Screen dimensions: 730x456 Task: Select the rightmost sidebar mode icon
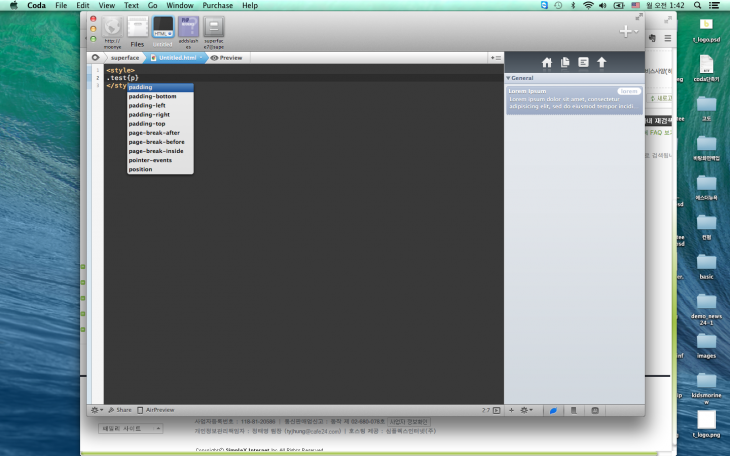pyautogui.click(x=595, y=410)
